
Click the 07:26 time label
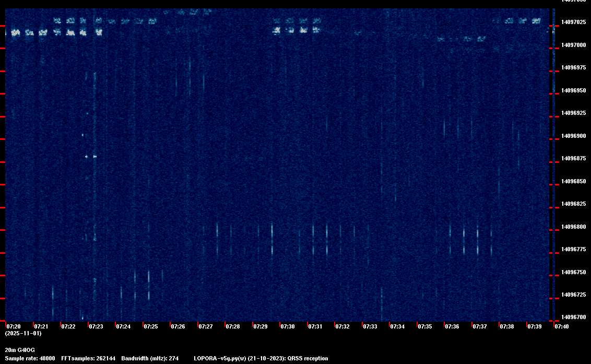178,326
